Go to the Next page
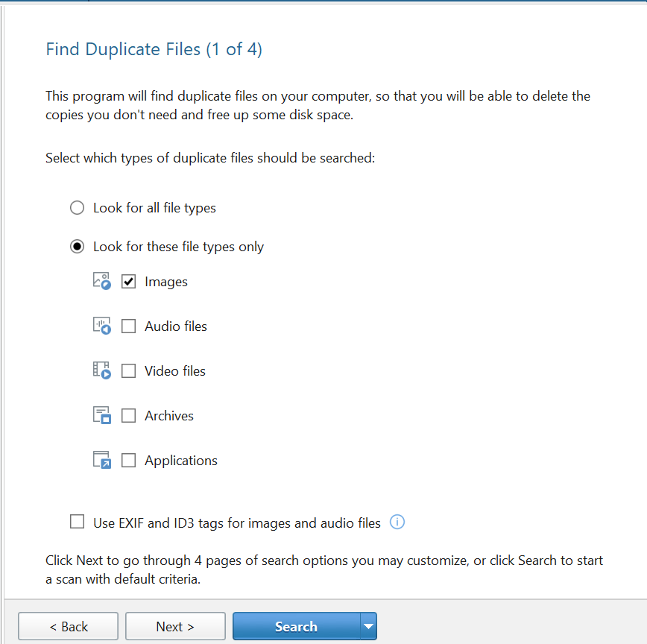 click(x=175, y=627)
